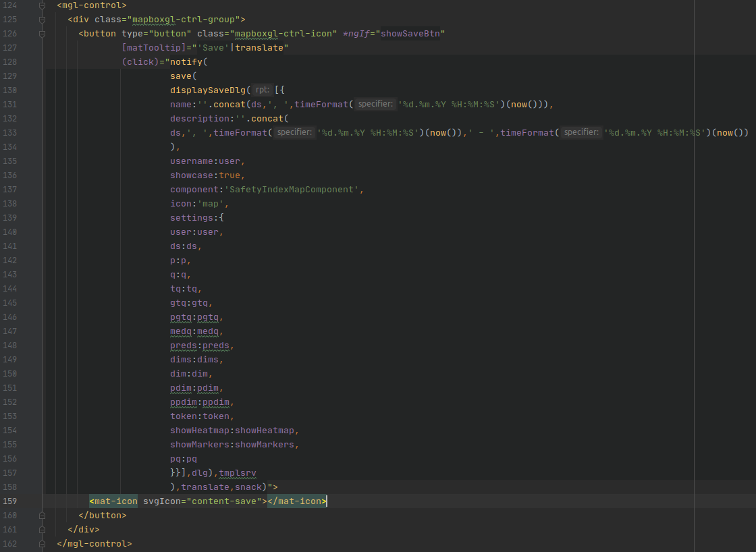Screen dimensions: 756x552
Task: Click 'translate,snack' on line 158
Action: [221, 487]
